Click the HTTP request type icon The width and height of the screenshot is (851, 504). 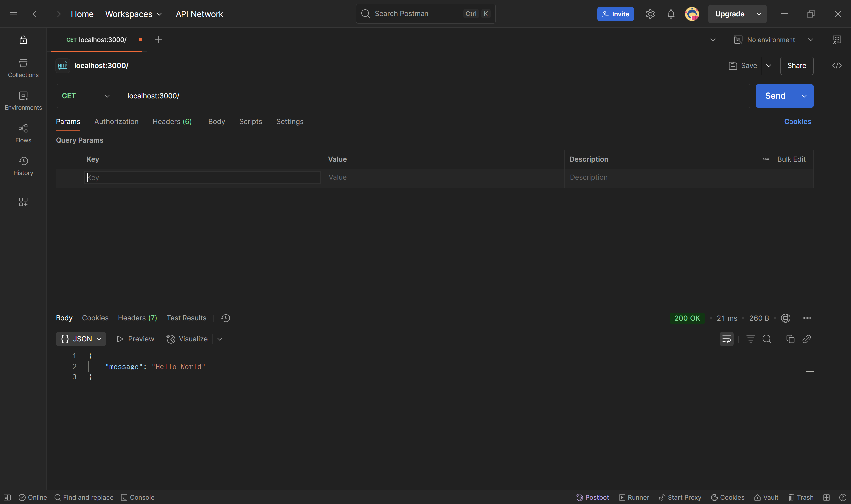pyautogui.click(x=63, y=65)
